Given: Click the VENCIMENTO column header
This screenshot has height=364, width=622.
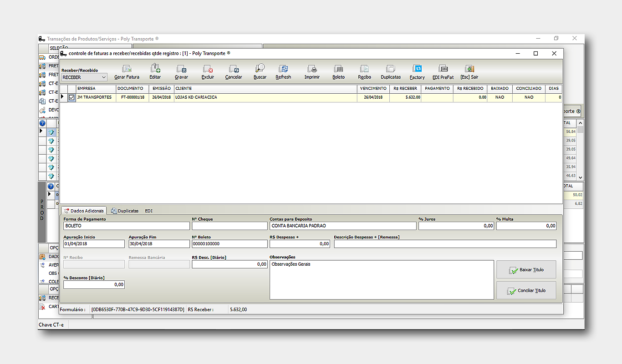Looking at the screenshot, I should 373,88.
